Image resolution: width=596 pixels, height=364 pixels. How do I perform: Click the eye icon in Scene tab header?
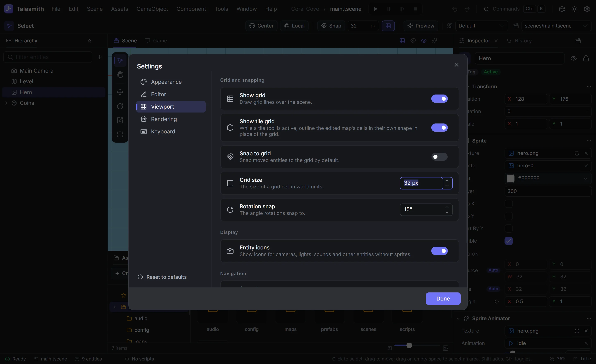tap(424, 41)
